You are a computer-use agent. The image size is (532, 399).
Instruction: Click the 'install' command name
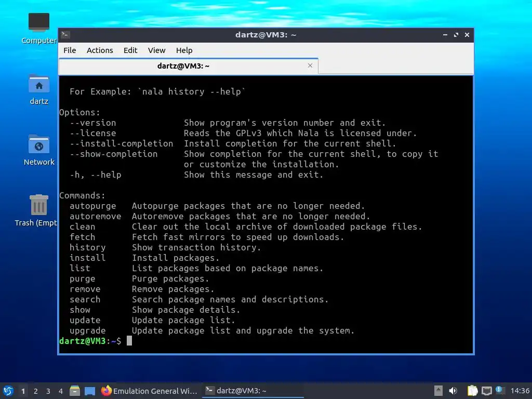87,258
